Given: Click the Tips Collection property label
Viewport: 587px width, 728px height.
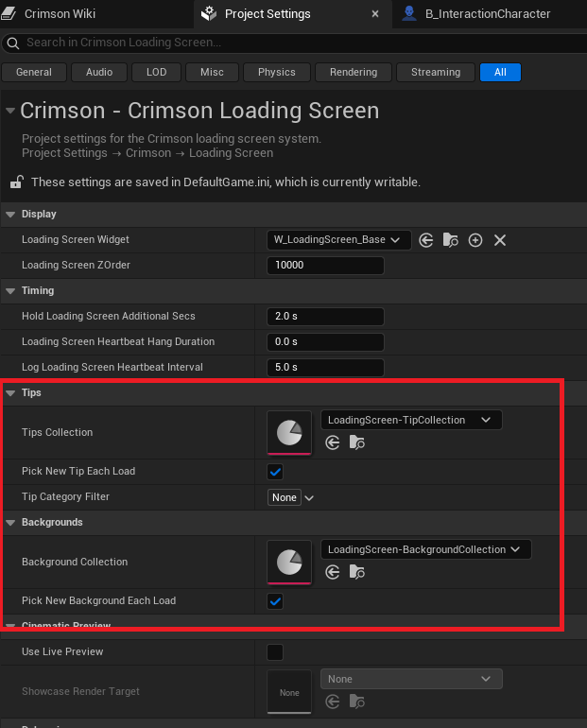Looking at the screenshot, I should [x=57, y=432].
